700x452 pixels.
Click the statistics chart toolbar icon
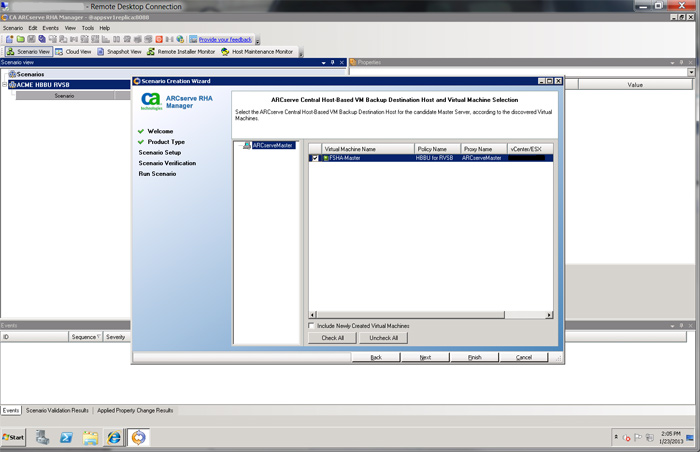(x=106, y=39)
